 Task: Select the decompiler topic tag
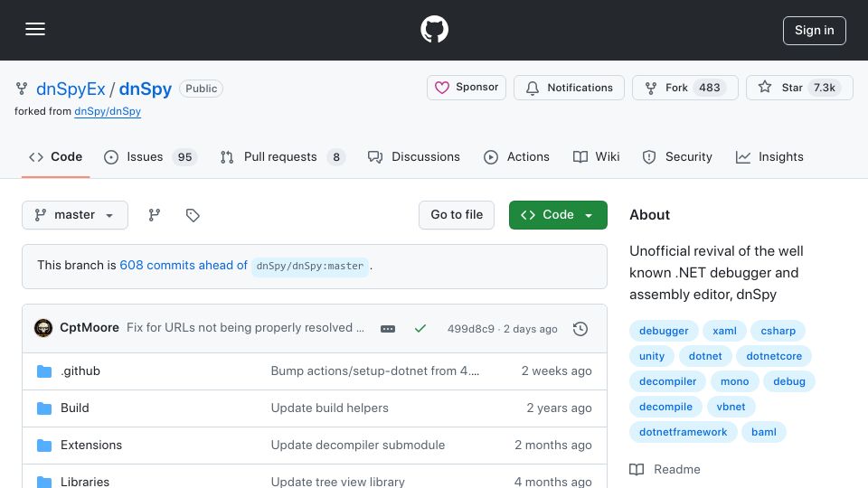[667, 381]
